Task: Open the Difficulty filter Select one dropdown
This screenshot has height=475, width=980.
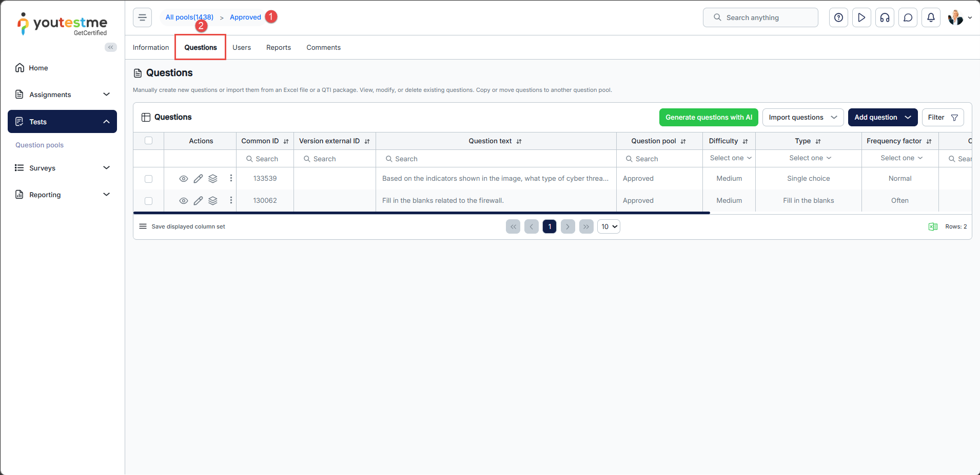Action: click(730, 158)
